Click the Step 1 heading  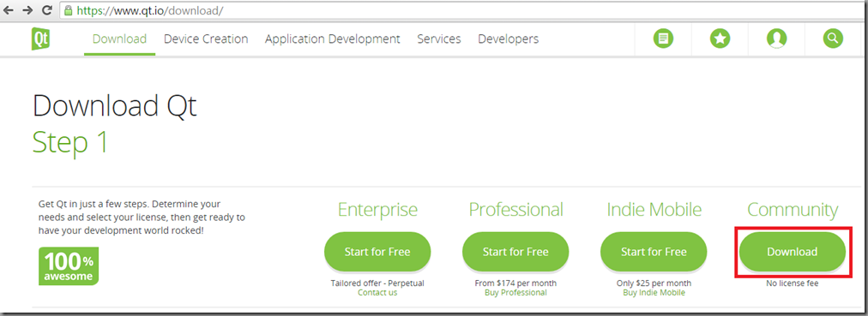(x=70, y=142)
